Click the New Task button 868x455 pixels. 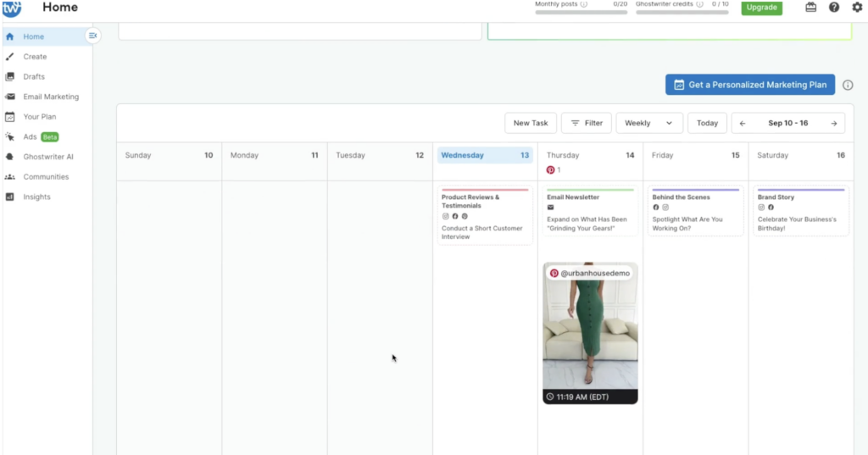click(531, 123)
